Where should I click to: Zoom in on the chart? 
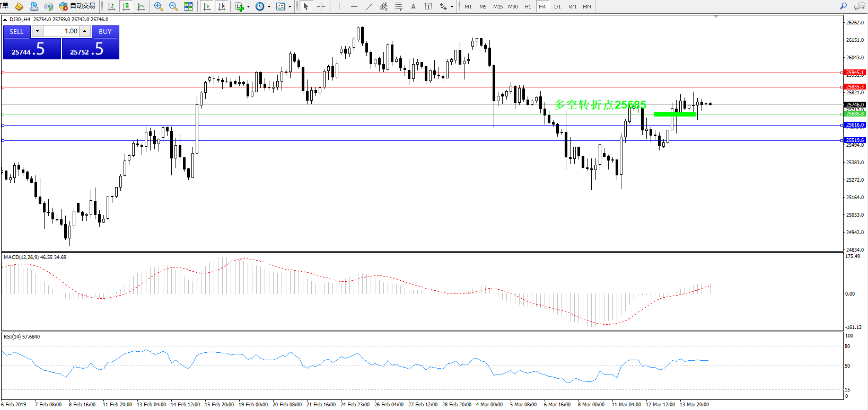tap(158, 6)
